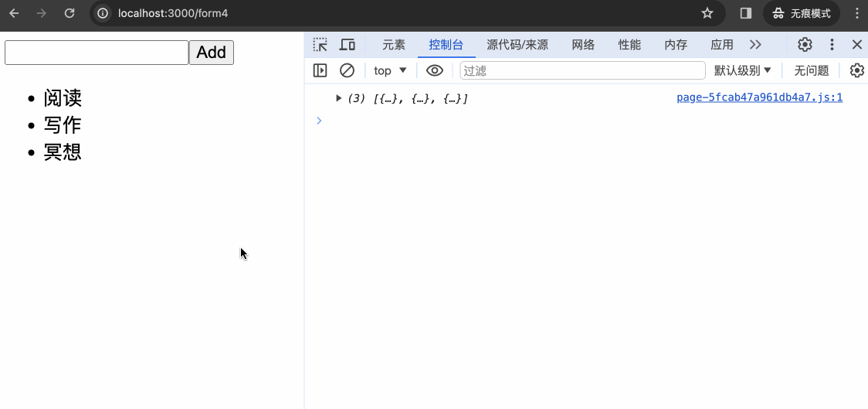Image resolution: width=868 pixels, height=409 pixels.
Task: Switch to the 元素 tab
Action: pyautogui.click(x=394, y=45)
